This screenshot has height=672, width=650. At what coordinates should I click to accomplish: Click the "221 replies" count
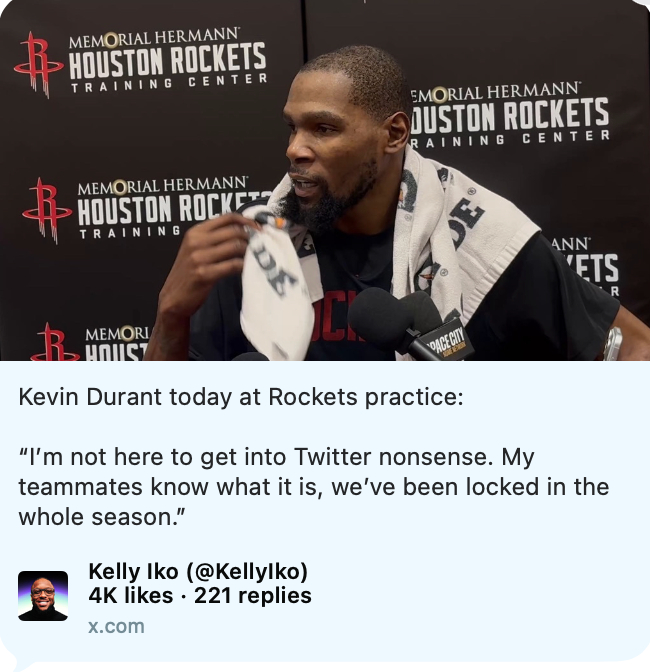[x=253, y=596]
